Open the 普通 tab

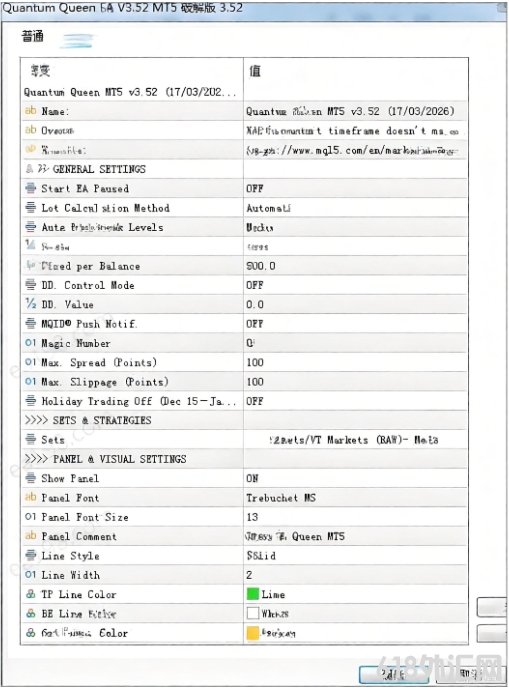33,37
